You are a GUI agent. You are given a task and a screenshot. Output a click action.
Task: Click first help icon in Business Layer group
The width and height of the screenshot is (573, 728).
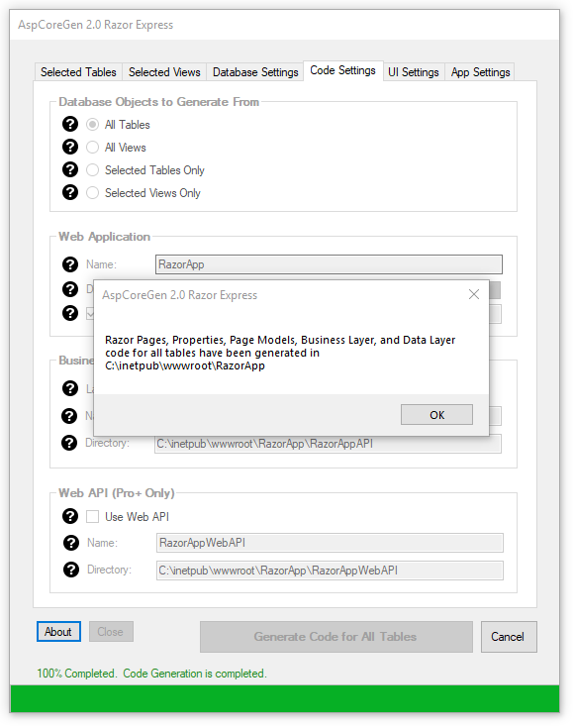[70, 388]
